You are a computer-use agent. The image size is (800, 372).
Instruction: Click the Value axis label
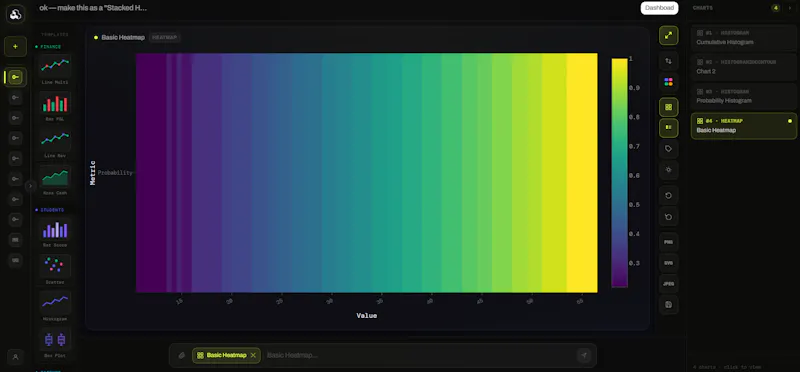click(x=366, y=316)
